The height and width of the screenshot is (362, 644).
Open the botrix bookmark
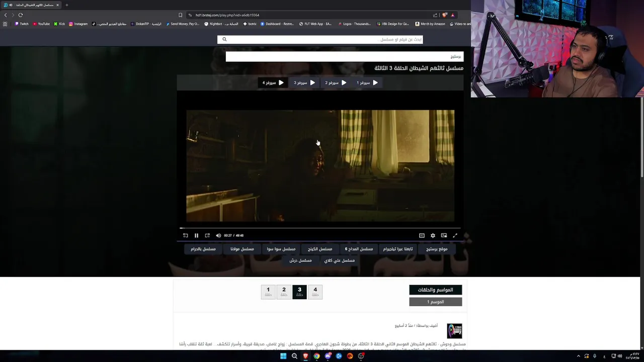[x=250, y=24]
